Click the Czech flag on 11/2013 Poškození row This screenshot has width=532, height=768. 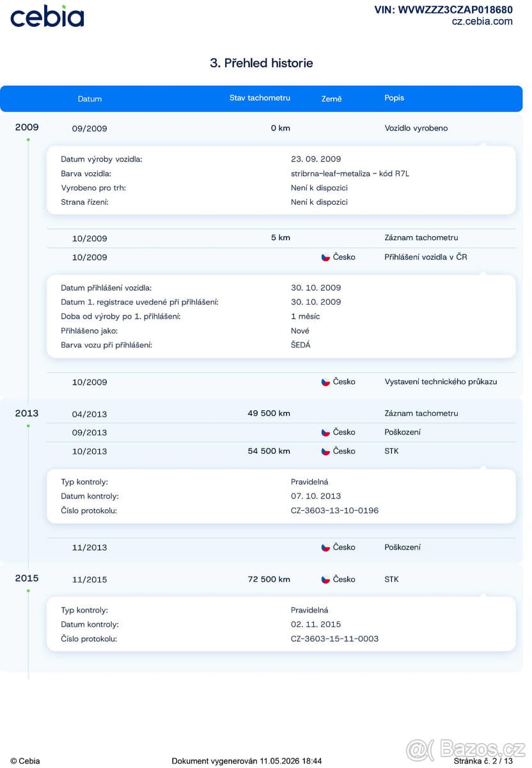325,548
